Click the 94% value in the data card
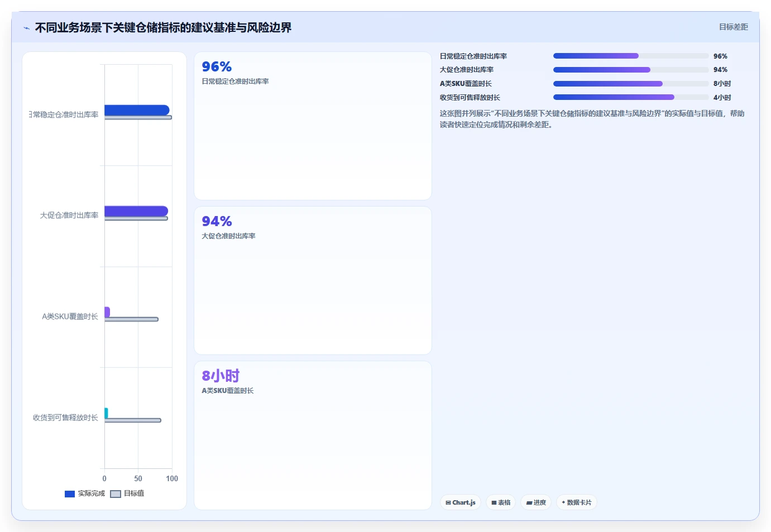The image size is (771, 532). (x=217, y=222)
